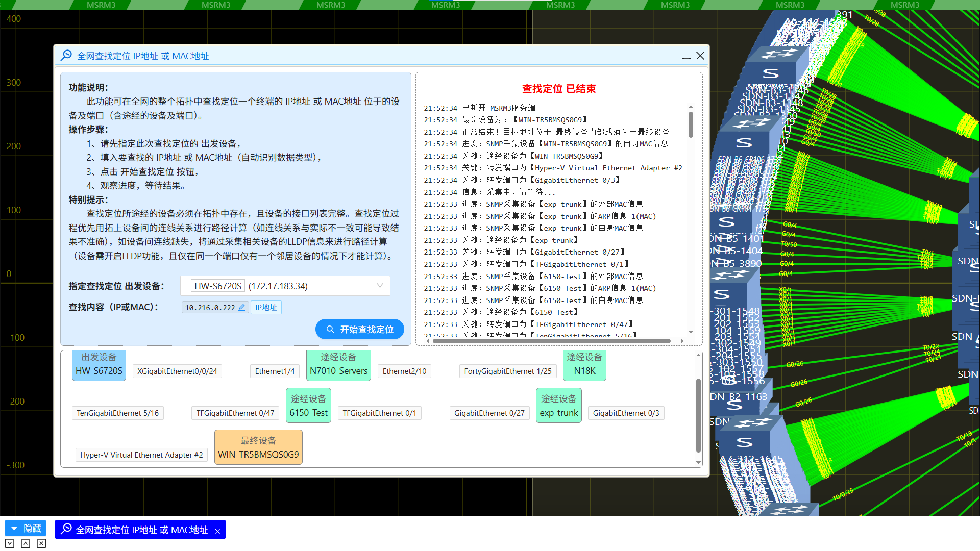This screenshot has width=980, height=551.
Task: Click the TFGigabitEthernet 0/47 port box in path panel
Action: pos(235,413)
